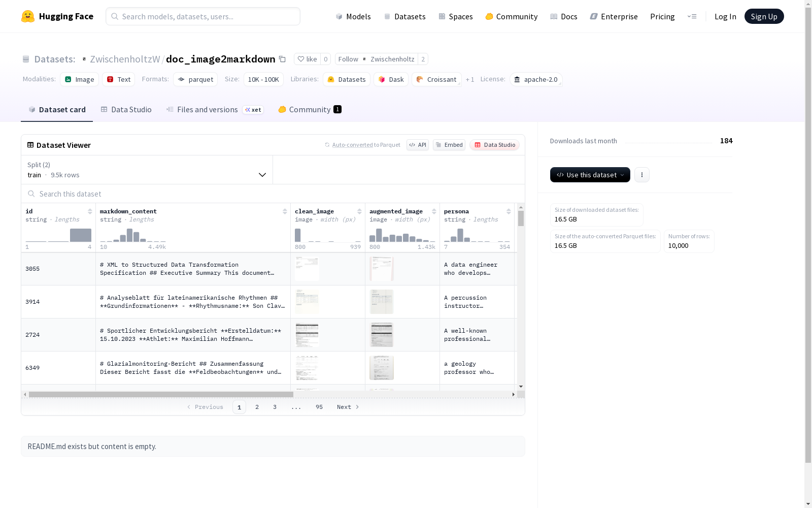Image resolution: width=812 pixels, height=508 pixels.
Task: Open the Files and versions tab
Action: click(215, 109)
